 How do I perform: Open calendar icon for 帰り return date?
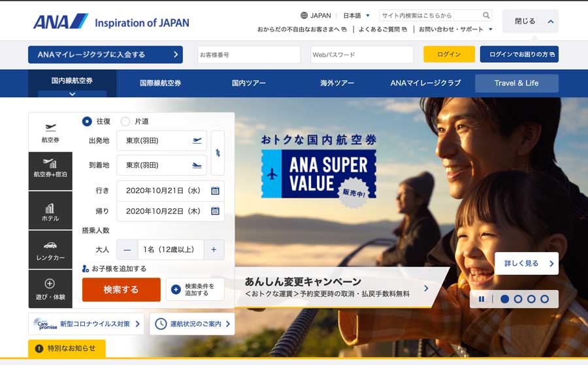(x=215, y=211)
